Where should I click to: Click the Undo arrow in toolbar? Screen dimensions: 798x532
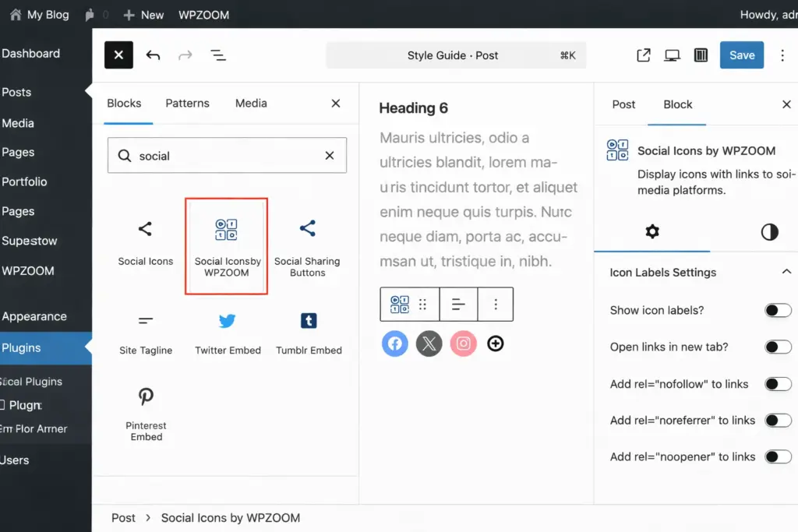[154, 55]
